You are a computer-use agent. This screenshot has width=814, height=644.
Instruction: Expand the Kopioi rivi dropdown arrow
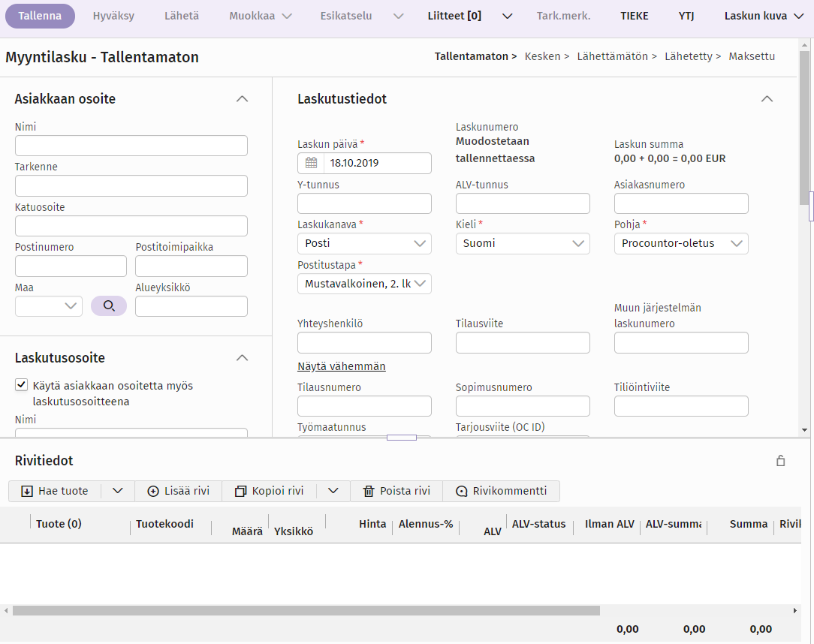pyautogui.click(x=333, y=491)
